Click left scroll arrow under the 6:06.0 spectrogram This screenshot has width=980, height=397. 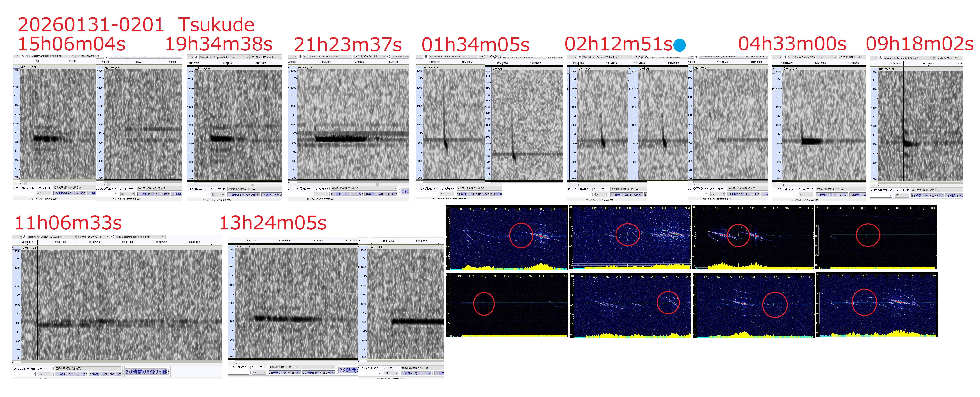click(21, 183)
